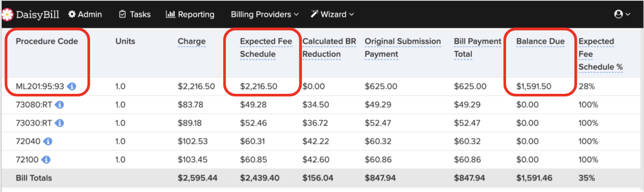Image resolution: width=644 pixels, height=192 pixels.
Task: Click Original Submission Payment header
Action: pos(402,48)
